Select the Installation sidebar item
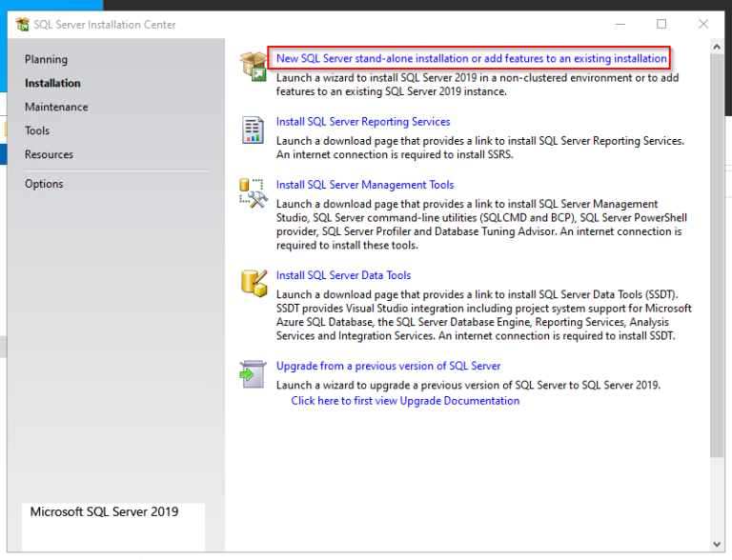The image size is (732, 560). [x=52, y=83]
